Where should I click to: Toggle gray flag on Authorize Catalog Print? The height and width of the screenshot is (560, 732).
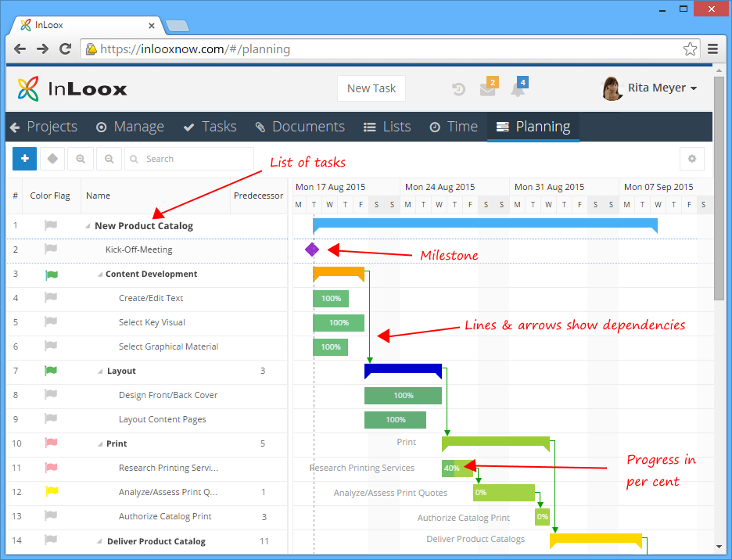[x=50, y=515]
